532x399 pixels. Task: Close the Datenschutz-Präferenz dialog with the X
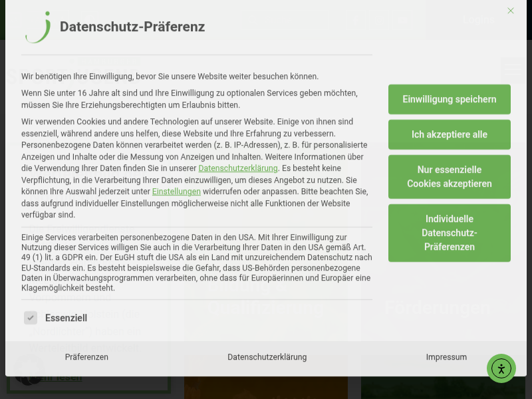[511, 11]
